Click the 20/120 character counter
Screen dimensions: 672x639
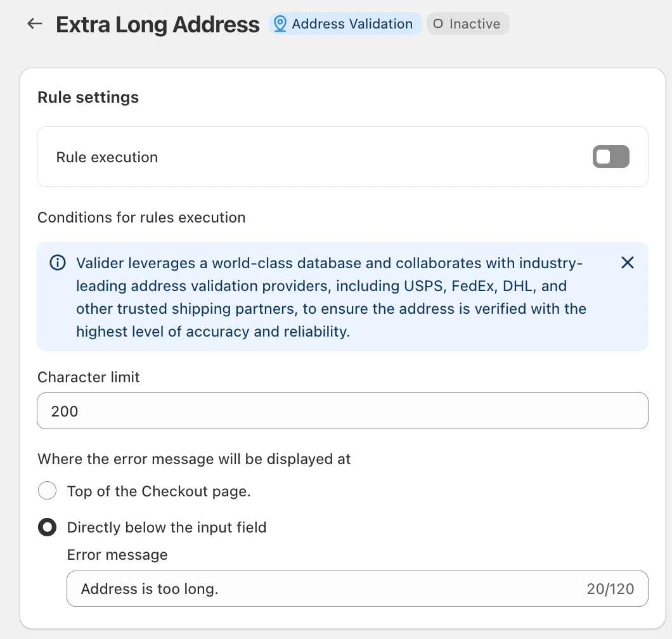coord(610,589)
